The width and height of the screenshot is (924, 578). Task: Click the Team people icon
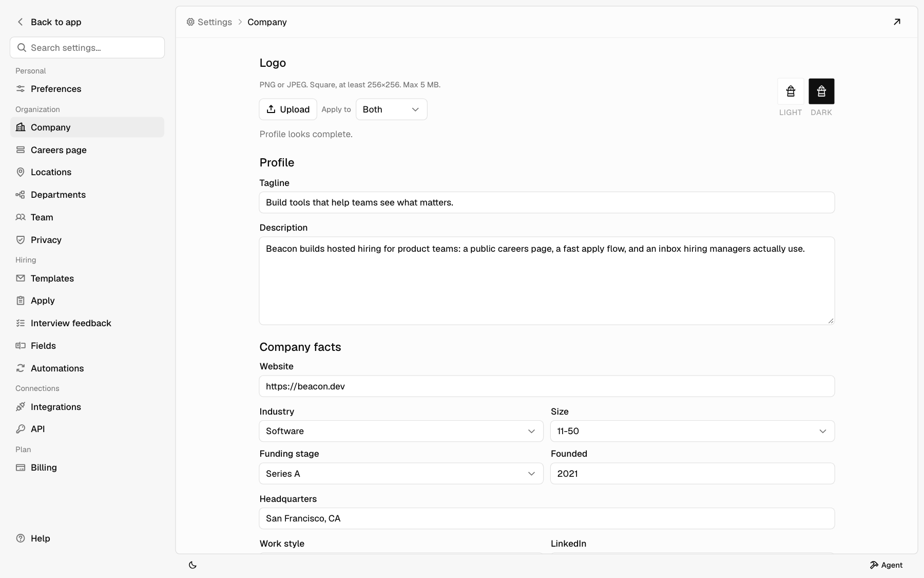[21, 217]
